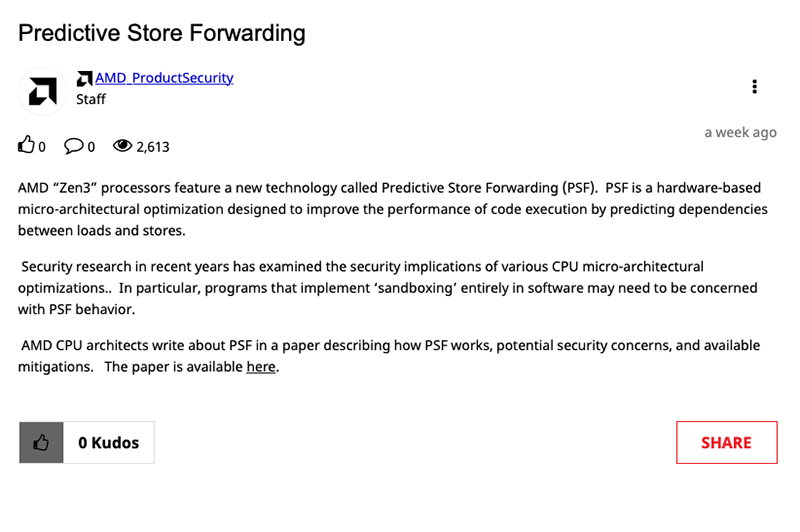Give kudos with the gray thumbs-up button
The height and width of the screenshot is (532, 800).
41,443
